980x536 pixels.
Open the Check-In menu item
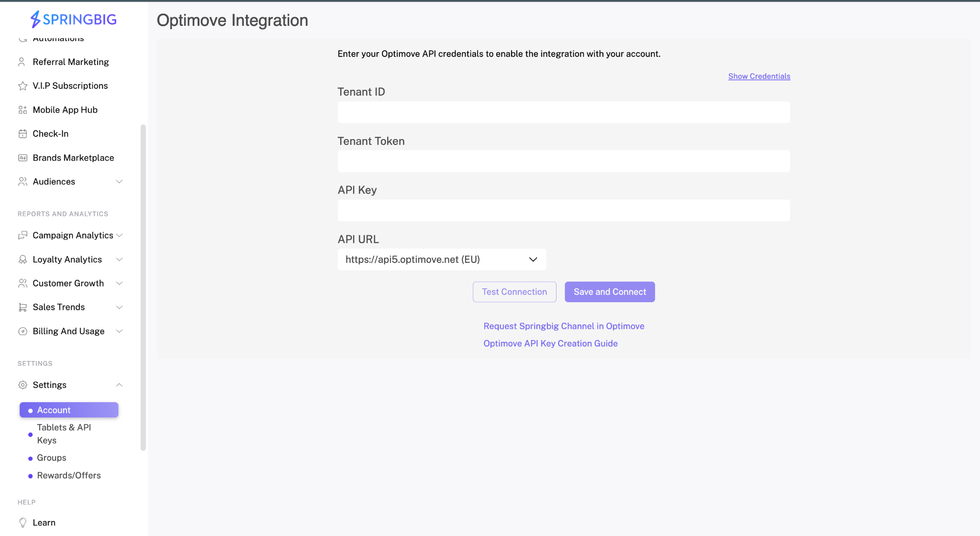pos(51,134)
